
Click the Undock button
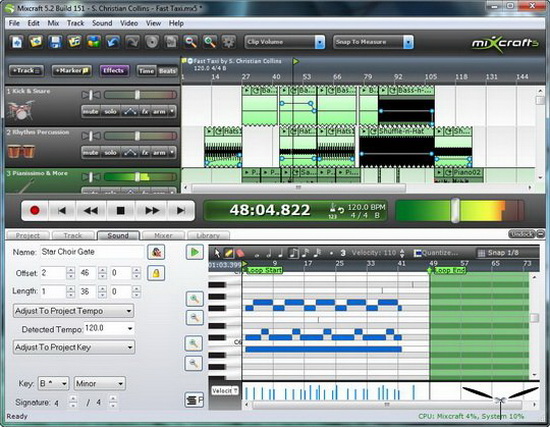522,234
